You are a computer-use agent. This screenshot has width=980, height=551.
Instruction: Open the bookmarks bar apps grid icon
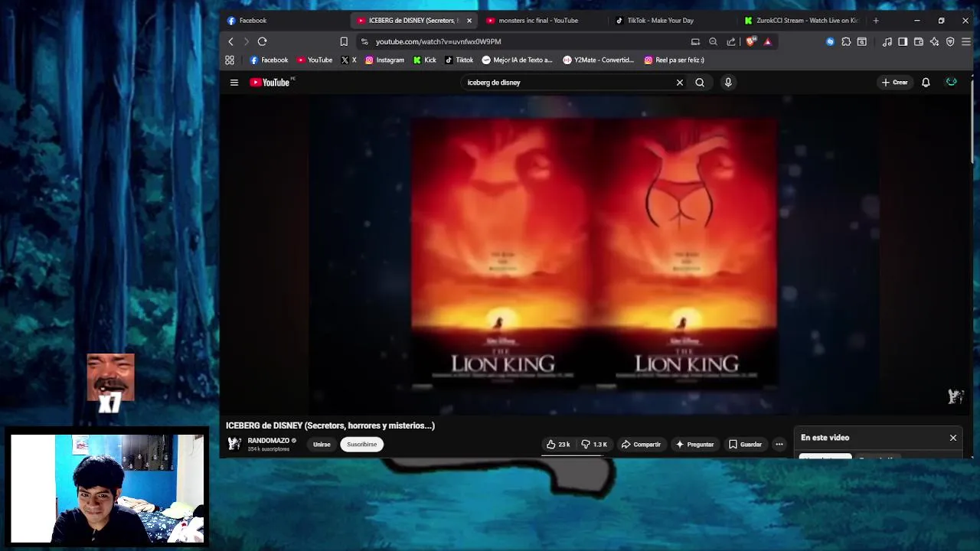pos(230,60)
